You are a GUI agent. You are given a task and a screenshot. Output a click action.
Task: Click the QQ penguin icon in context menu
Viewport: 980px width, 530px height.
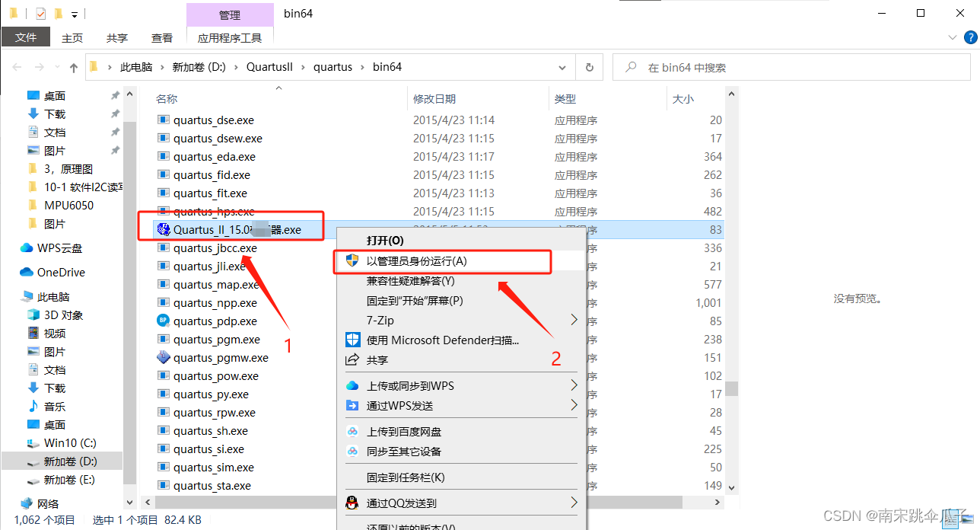click(x=352, y=503)
